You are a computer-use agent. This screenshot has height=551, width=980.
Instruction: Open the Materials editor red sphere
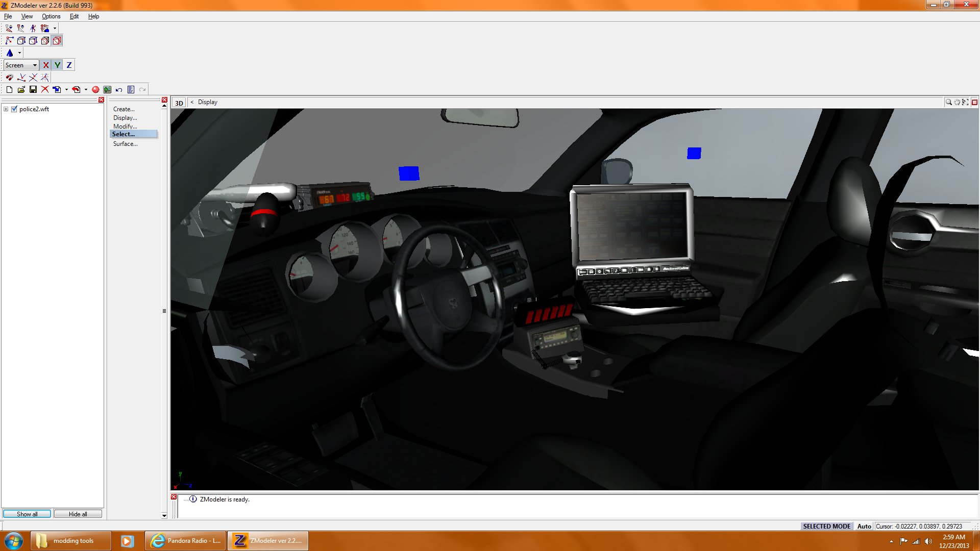click(95, 89)
